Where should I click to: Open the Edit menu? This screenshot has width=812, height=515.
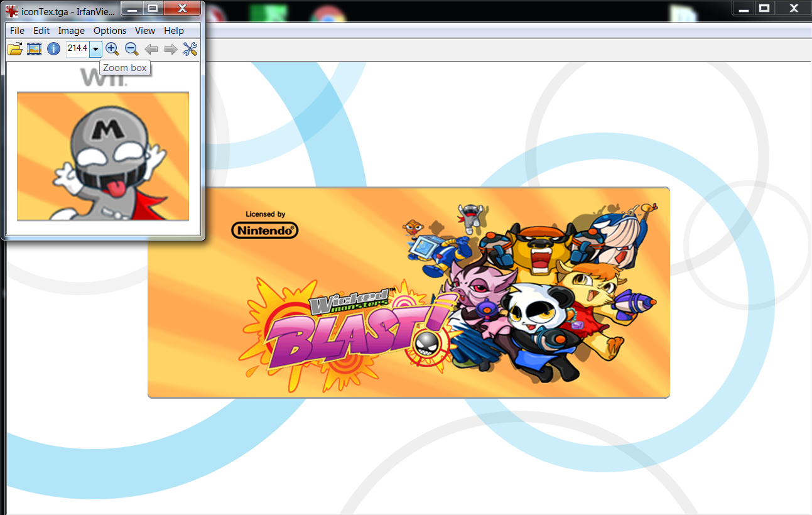(41, 31)
